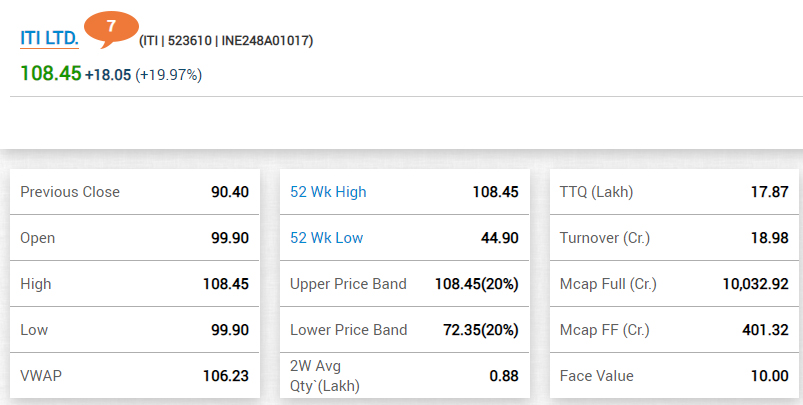Image resolution: width=803 pixels, height=405 pixels.
Task: Click the ITI LTD. company name link
Action: tap(49, 39)
